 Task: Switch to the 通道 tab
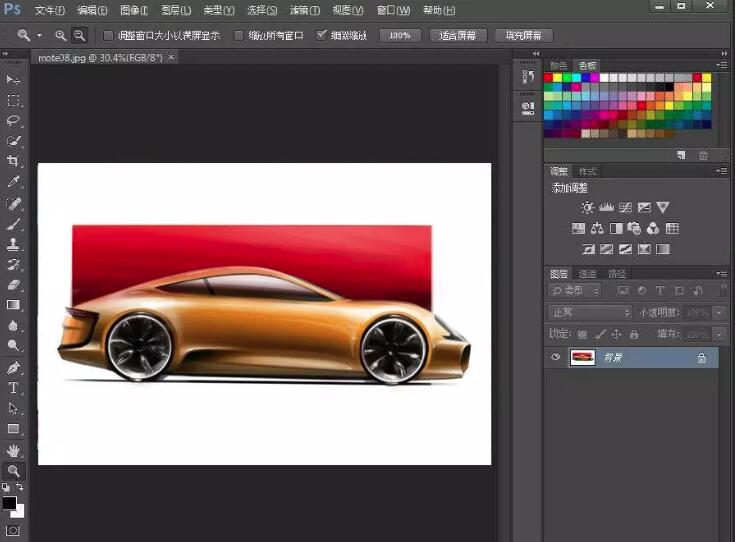(588, 273)
